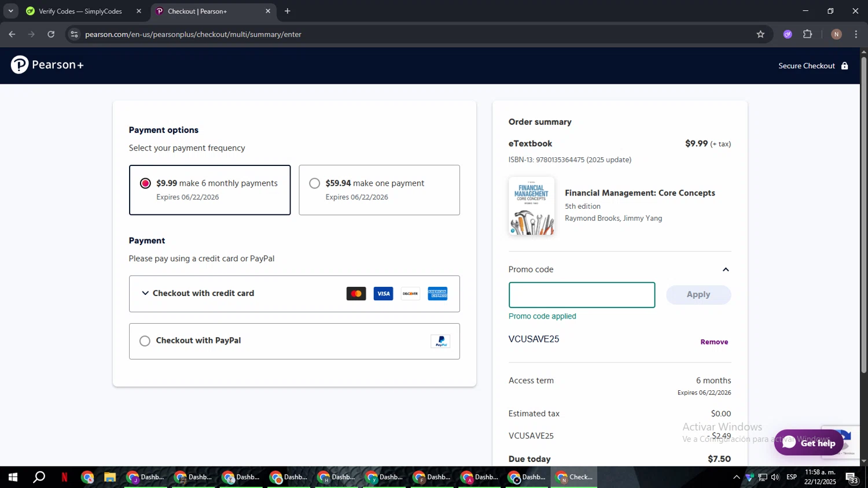Select $9.99 six monthly payments option

146,183
